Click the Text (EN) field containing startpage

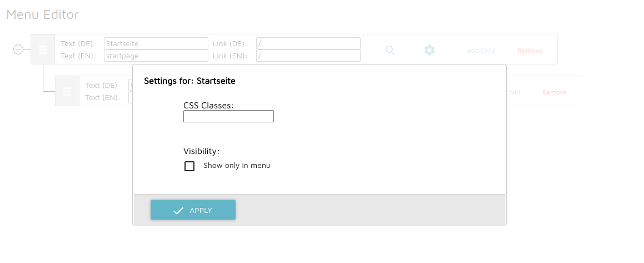(x=156, y=56)
